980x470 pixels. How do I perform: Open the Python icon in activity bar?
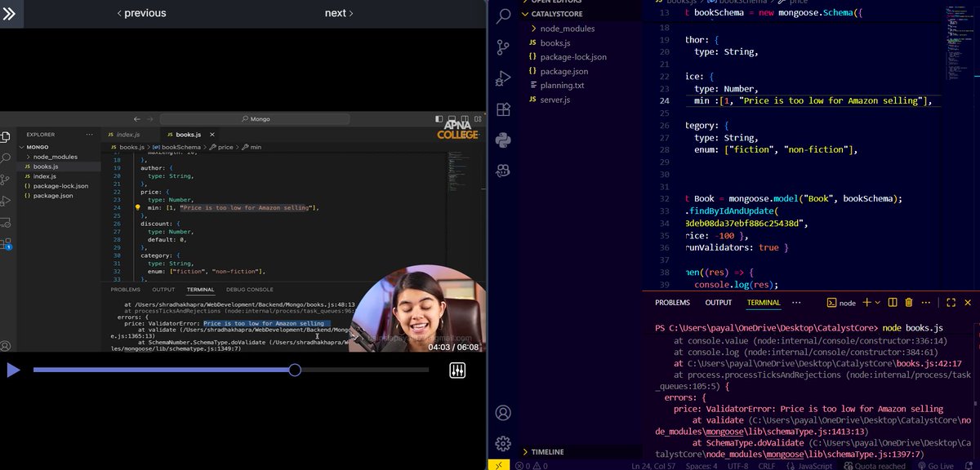504,140
